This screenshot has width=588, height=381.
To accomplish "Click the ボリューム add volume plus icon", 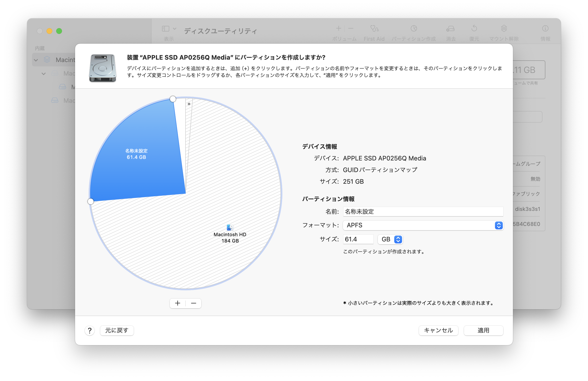I will (339, 29).
